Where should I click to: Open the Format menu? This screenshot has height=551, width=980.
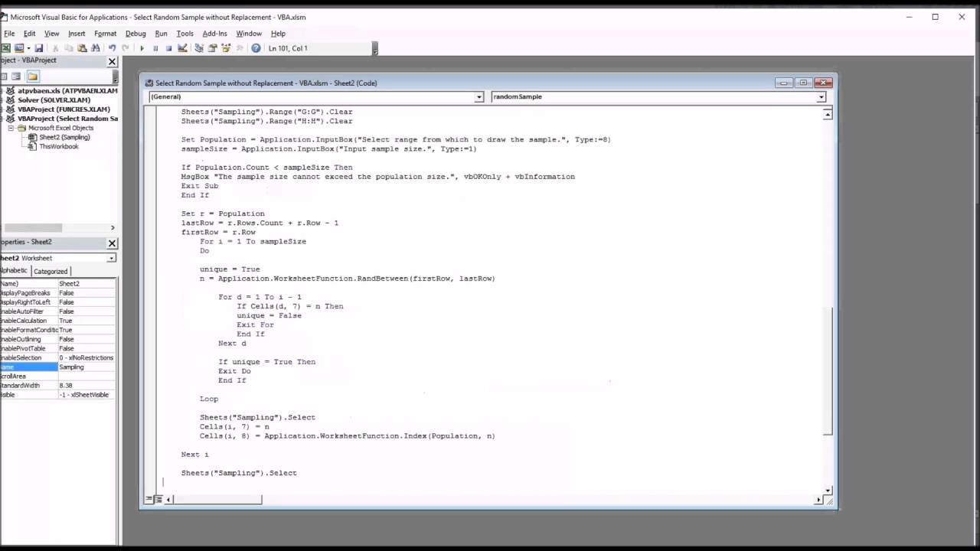[105, 34]
